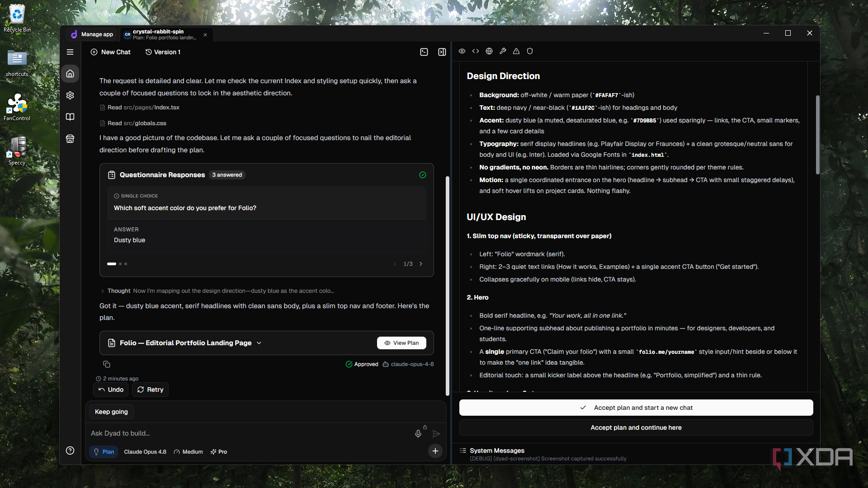Go to Home in the sidebar
Screen dimensions: 868x488
pyautogui.click(x=70, y=74)
